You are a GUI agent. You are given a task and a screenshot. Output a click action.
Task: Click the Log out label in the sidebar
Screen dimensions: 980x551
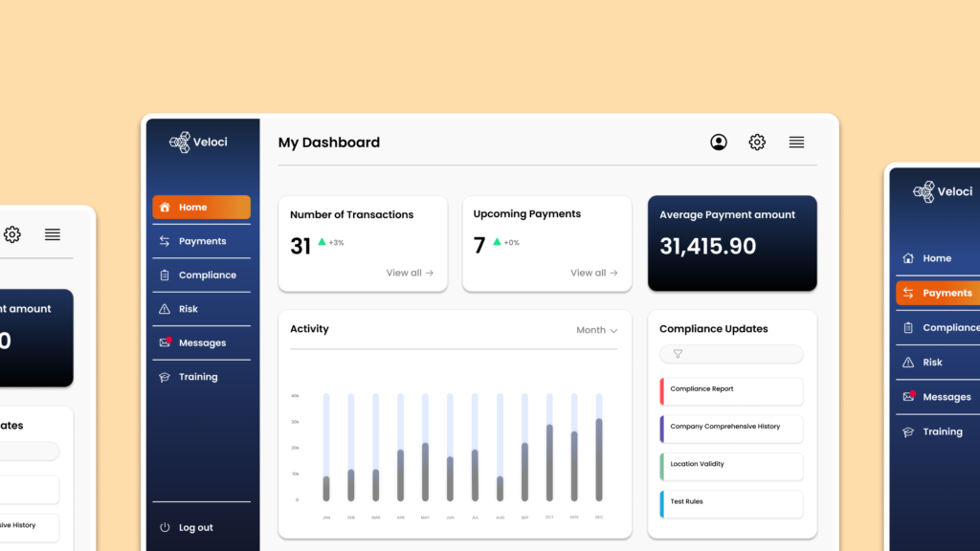[195, 527]
